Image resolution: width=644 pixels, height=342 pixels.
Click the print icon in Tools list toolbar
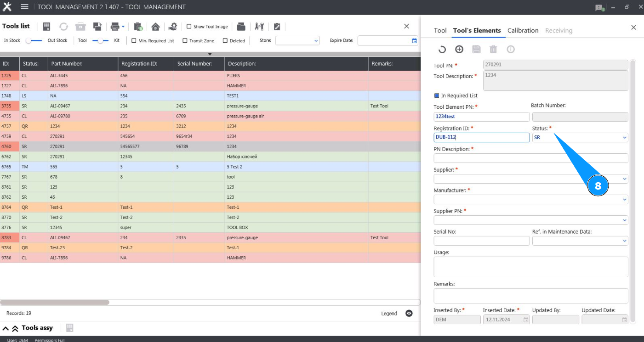click(114, 27)
